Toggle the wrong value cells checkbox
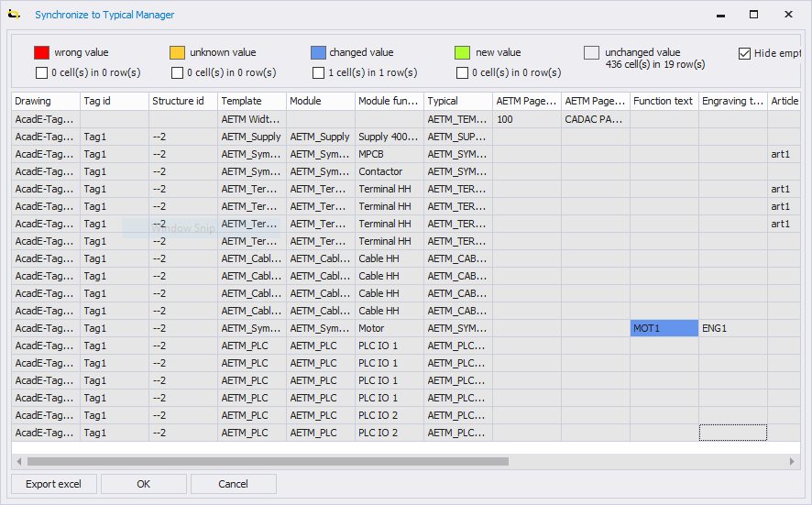The width and height of the screenshot is (812, 505). tap(41, 73)
